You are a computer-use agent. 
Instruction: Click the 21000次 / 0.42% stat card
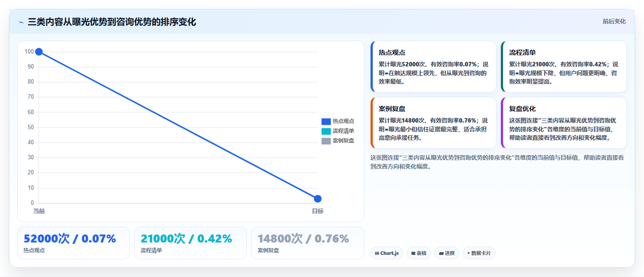(191, 243)
